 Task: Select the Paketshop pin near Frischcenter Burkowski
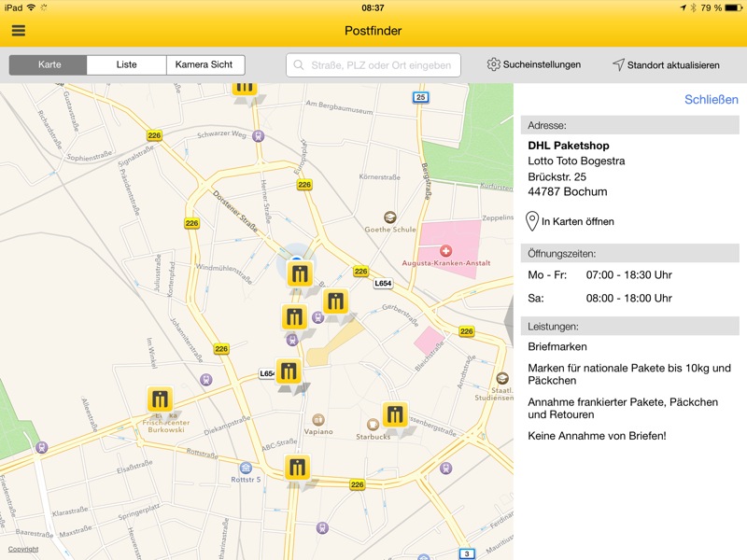coord(160,399)
